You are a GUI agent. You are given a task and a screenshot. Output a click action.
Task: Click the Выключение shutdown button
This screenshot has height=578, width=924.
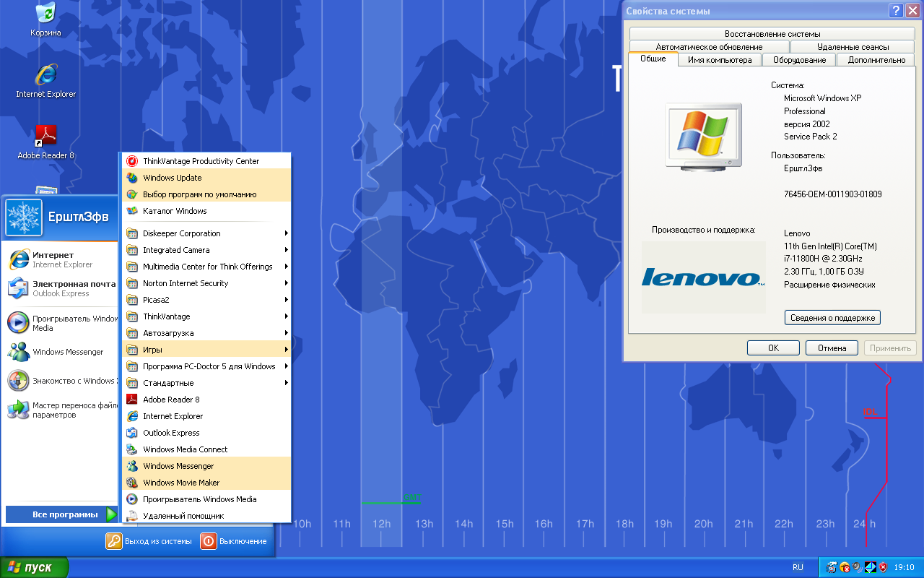pos(235,541)
